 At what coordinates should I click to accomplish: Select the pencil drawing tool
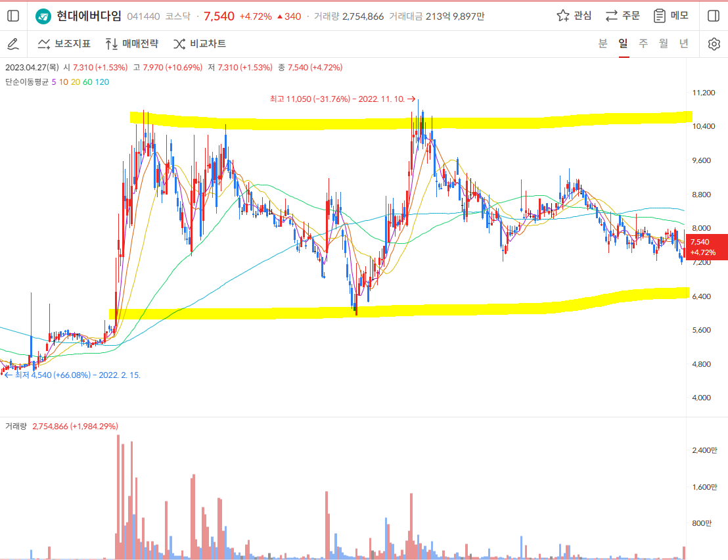pos(13,44)
